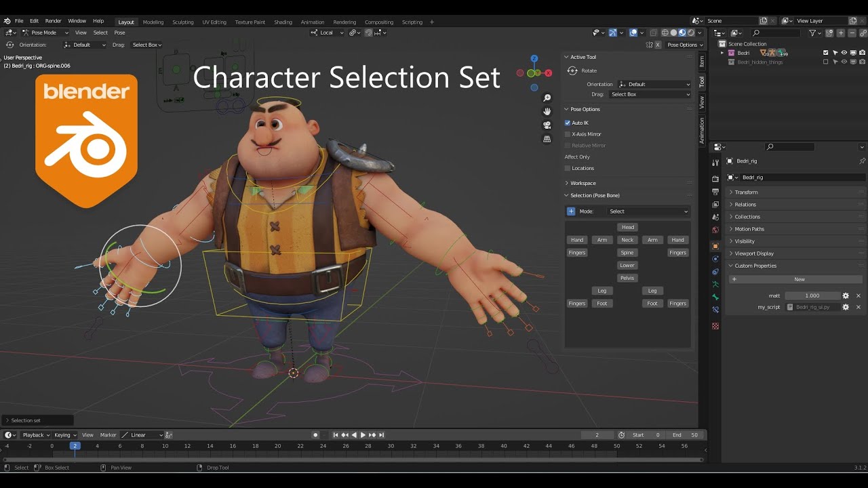The image size is (868, 488).
Task: Open the Render menu
Action: [x=53, y=21]
